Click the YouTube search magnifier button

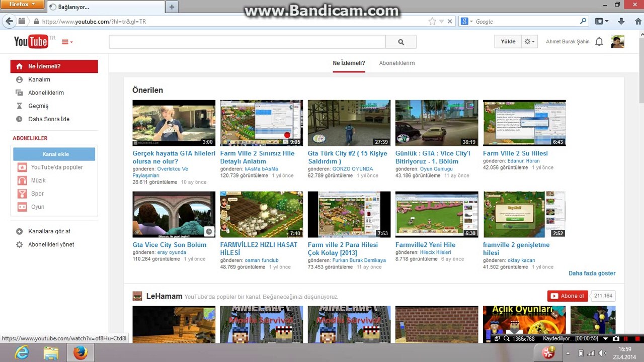(x=401, y=42)
